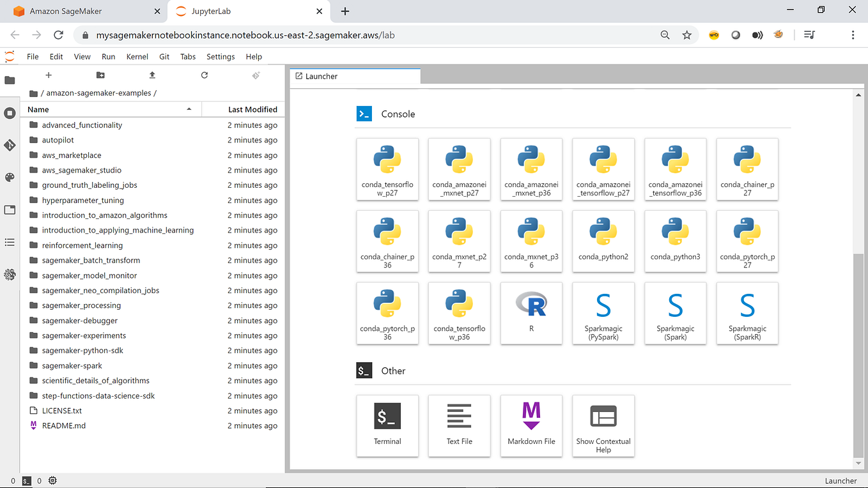Reverse sorting with the Name column arrow
The image size is (868, 488).
point(189,109)
